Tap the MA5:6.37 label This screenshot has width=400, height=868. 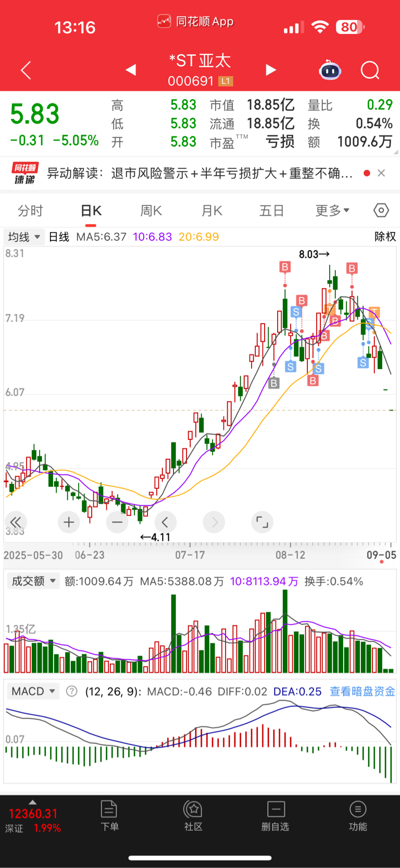(101, 237)
